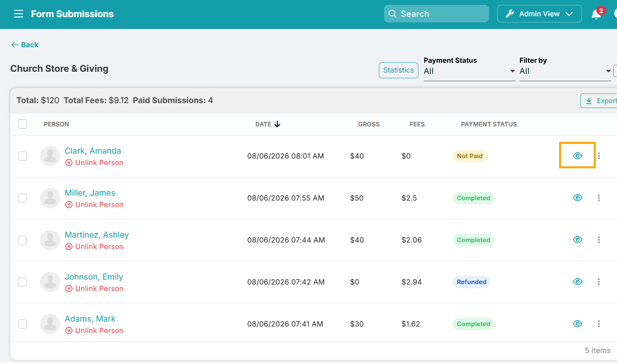The image size is (617, 364).
Task: Check the Martinez, Ashley row checkbox
Action: [22, 240]
